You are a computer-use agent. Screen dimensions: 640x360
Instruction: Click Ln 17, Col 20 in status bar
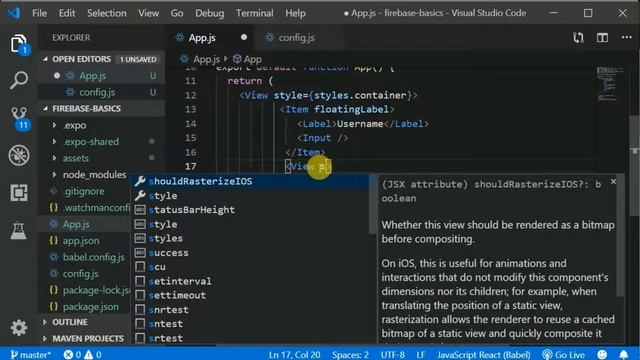click(294, 354)
